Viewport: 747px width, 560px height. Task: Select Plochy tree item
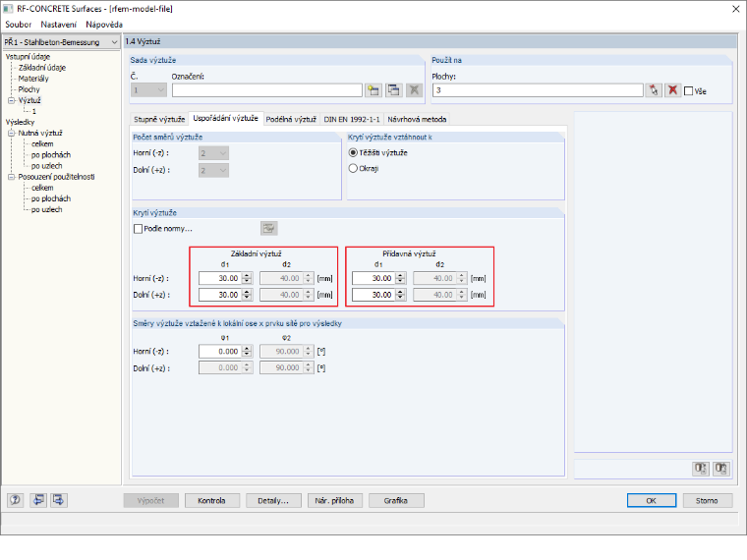click(x=29, y=89)
